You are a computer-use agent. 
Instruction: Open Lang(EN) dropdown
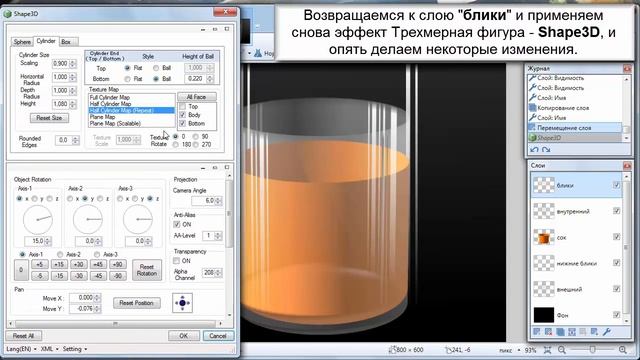click(x=22, y=349)
